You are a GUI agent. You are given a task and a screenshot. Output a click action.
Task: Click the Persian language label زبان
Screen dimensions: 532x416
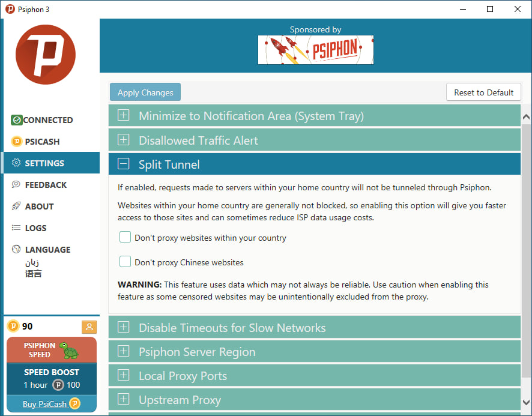32,263
